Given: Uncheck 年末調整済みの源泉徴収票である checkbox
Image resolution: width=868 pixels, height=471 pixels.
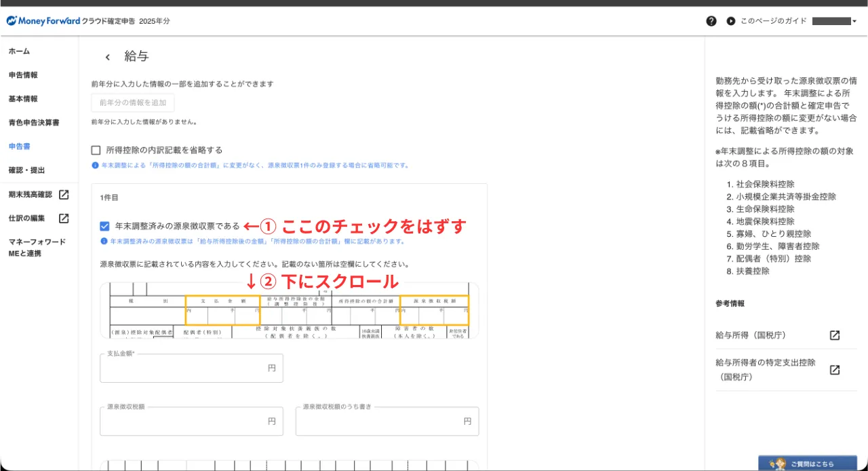Looking at the screenshot, I should click(104, 226).
